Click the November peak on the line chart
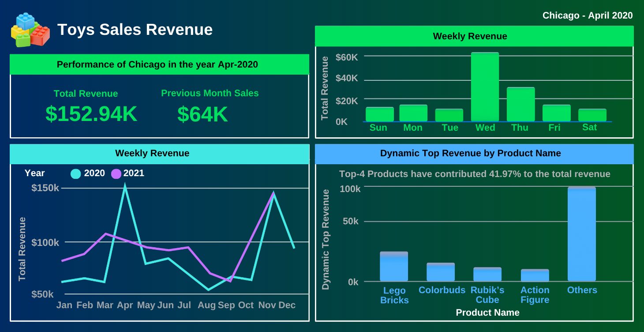This screenshot has width=644, height=332. click(x=273, y=193)
